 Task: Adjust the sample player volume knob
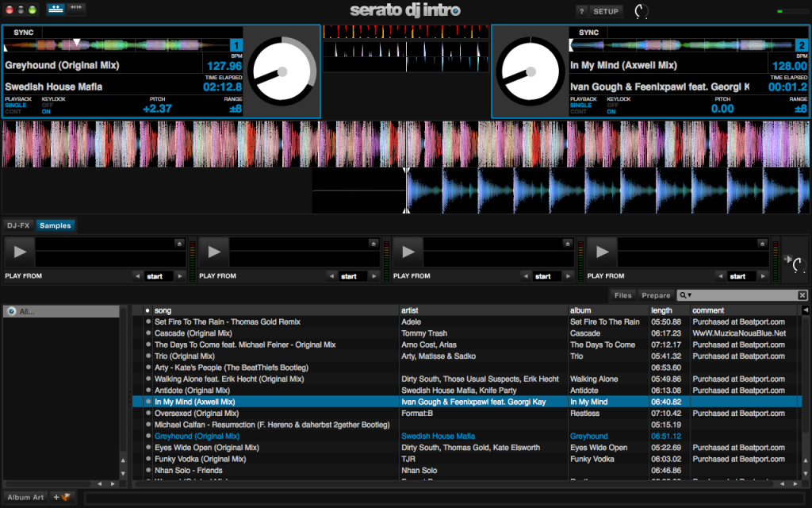pos(798,265)
